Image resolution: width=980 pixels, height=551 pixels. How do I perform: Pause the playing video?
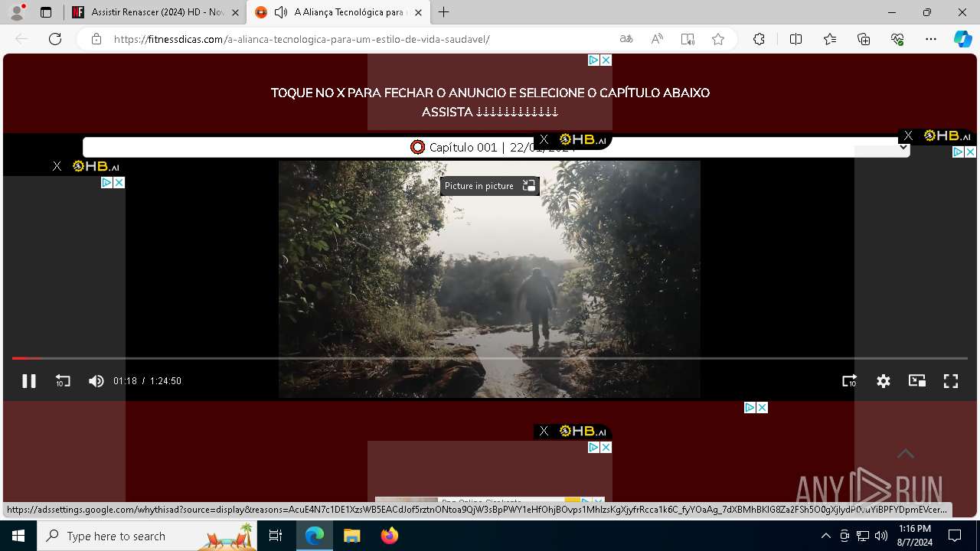(x=29, y=381)
